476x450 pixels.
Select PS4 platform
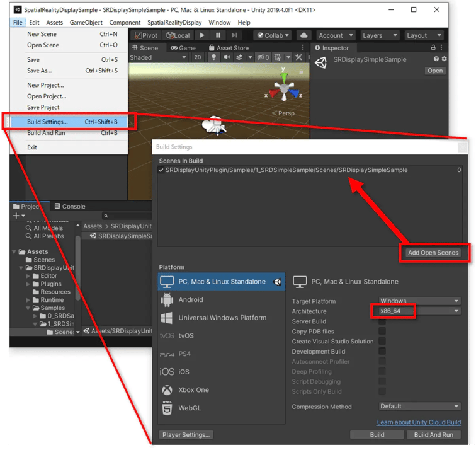click(221, 354)
